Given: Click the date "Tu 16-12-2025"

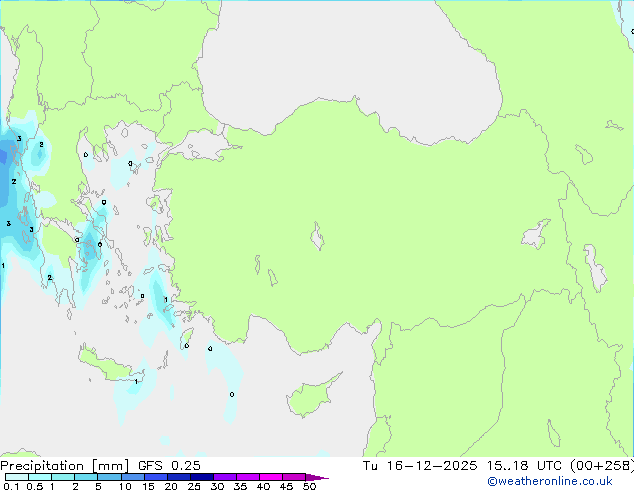Looking at the screenshot, I should point(420,466).
